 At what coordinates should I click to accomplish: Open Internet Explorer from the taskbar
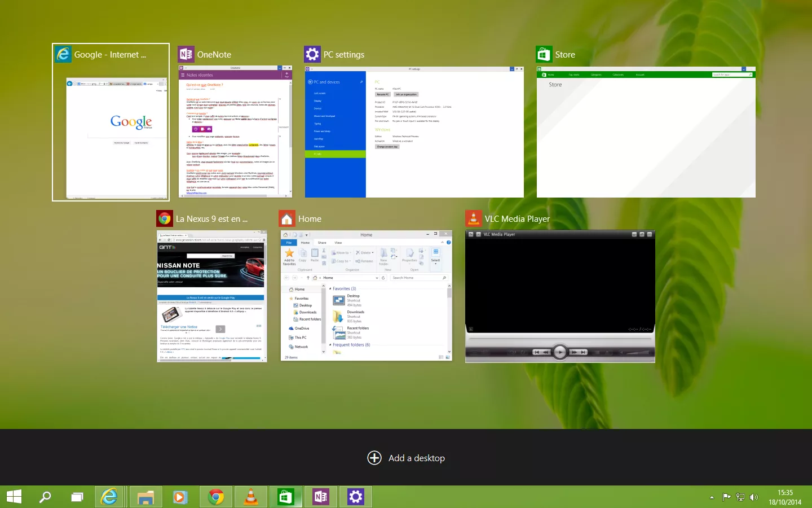[109, 497]
